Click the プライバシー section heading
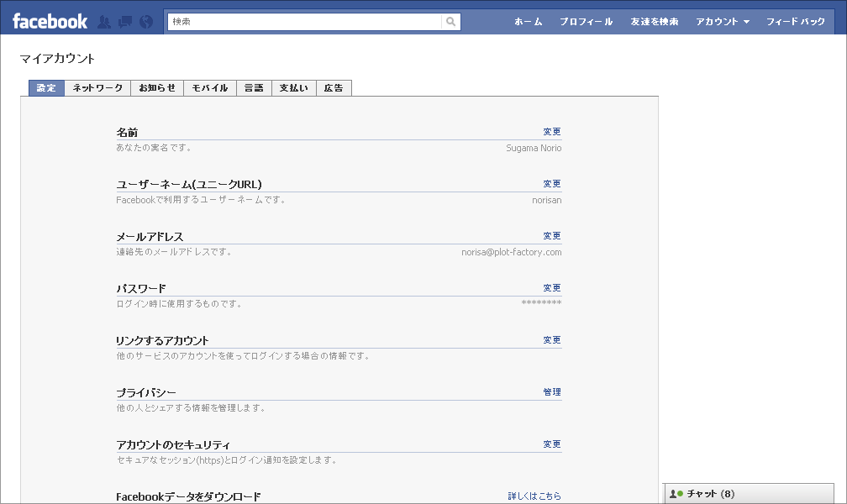This screenshot has height=504, width=847. click(146, 393)
